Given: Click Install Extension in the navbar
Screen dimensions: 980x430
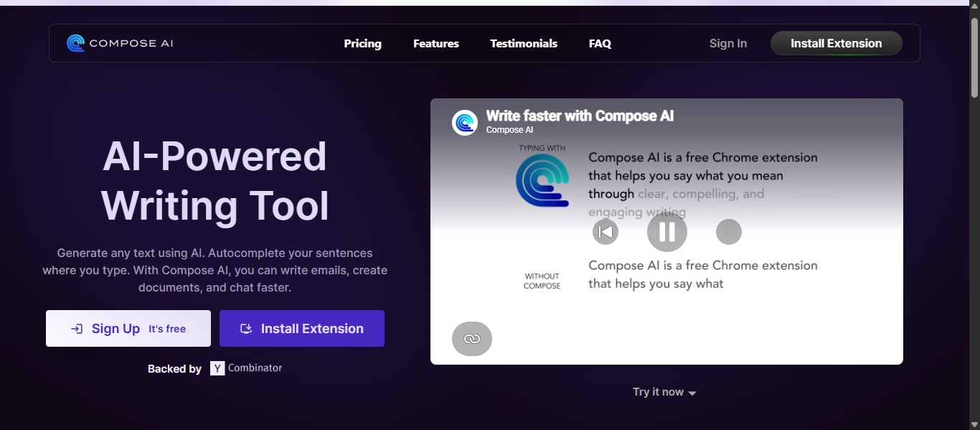Looking at the screenshot, I should pyautogui.click(x=836, y=43).
